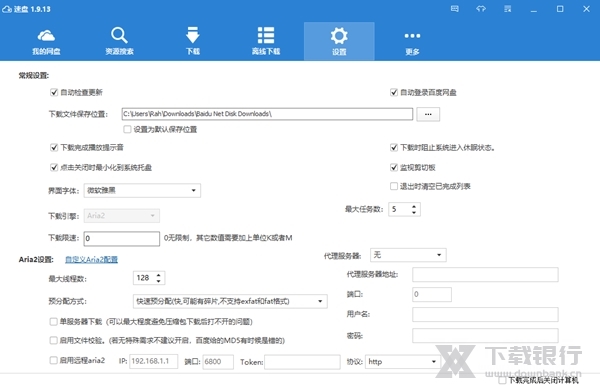Toggle 监视剪切板 checkbox
This screenshot has height=387, width=600.
tap(394, 167)
